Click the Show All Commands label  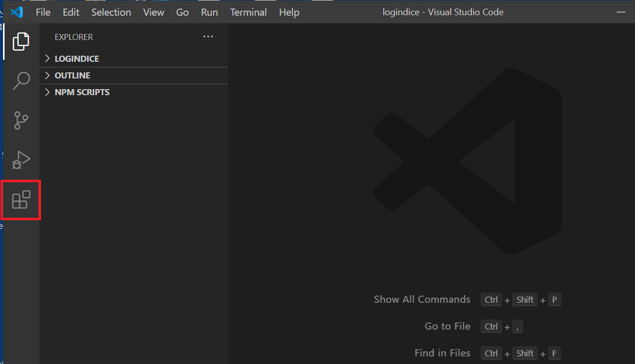422,299
